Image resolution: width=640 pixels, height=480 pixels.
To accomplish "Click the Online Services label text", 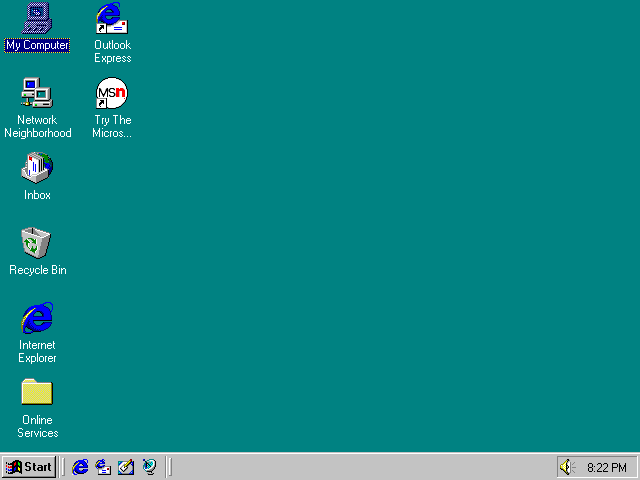I will [x=37, y=427].
